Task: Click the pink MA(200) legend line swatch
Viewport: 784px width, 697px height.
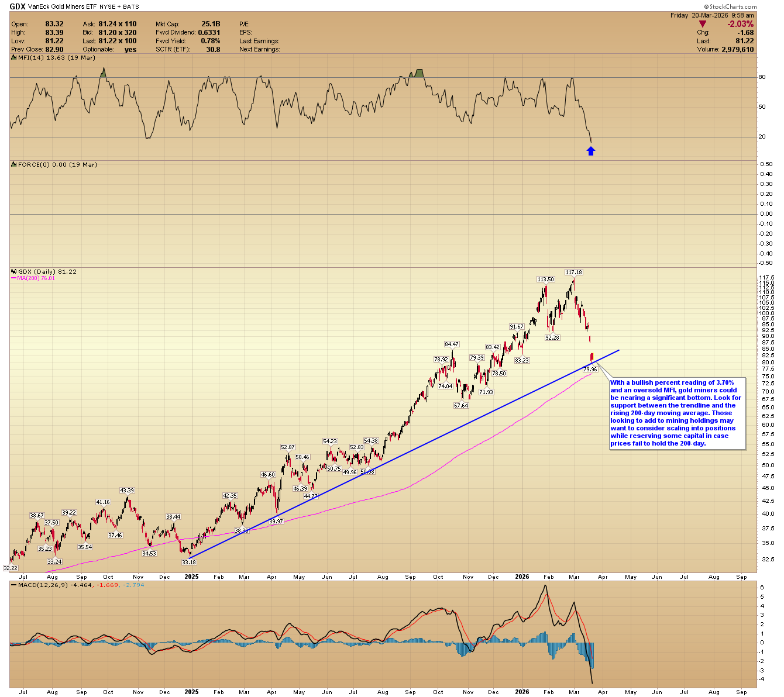Action: 14,278
